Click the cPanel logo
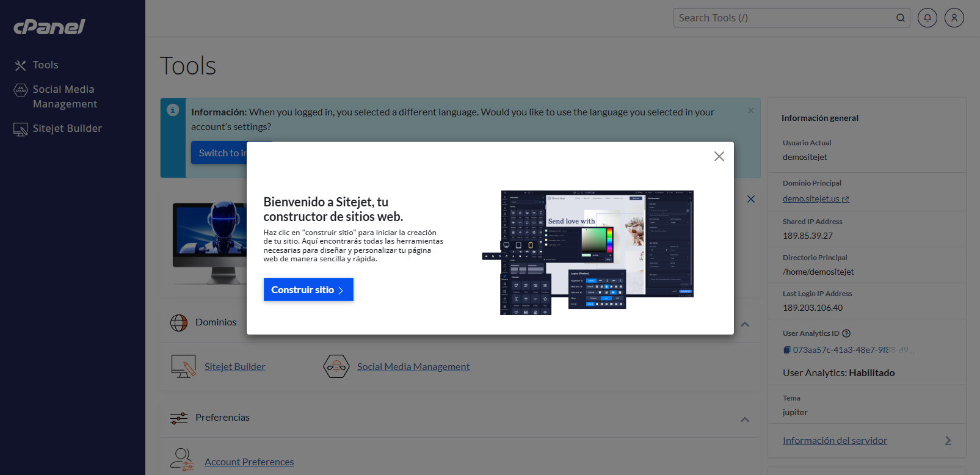Viewport: 980px width, 475px height. [x=49, y=26]
